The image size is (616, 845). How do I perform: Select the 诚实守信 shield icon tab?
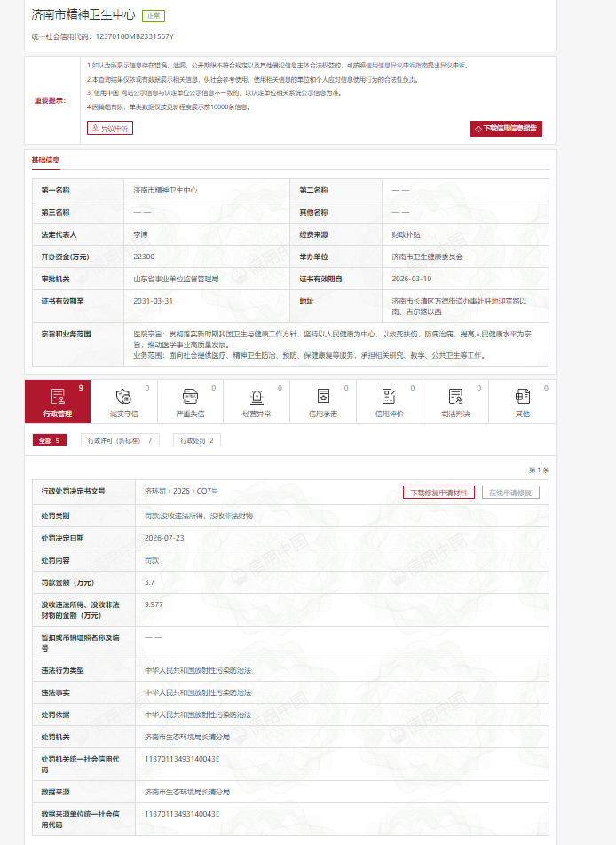124,401
